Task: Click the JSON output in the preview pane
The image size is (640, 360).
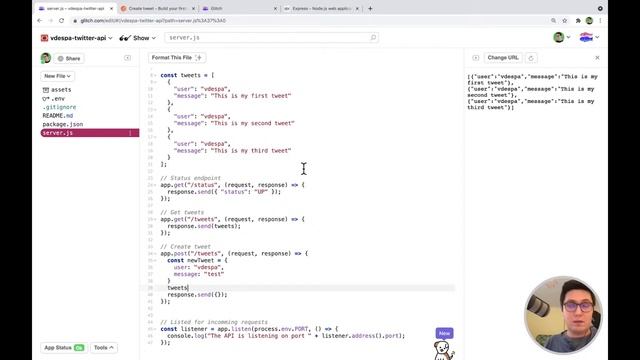Action: [x=532, y=92]
